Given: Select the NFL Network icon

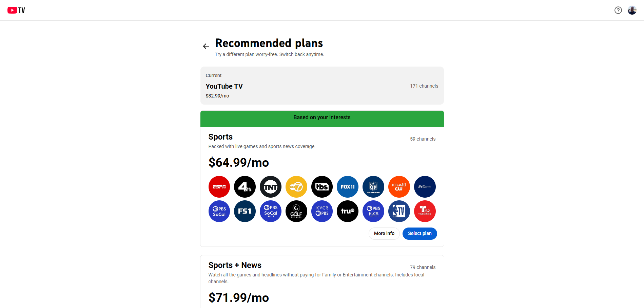Looking at the screenshot, I should 373,187.
